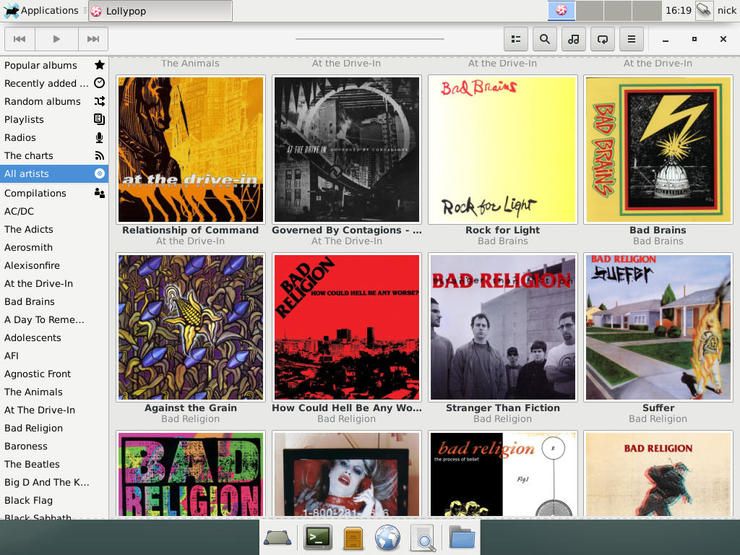Open Popular albums in the sidebar
This screenshot has height=555, width=740.
54,65
